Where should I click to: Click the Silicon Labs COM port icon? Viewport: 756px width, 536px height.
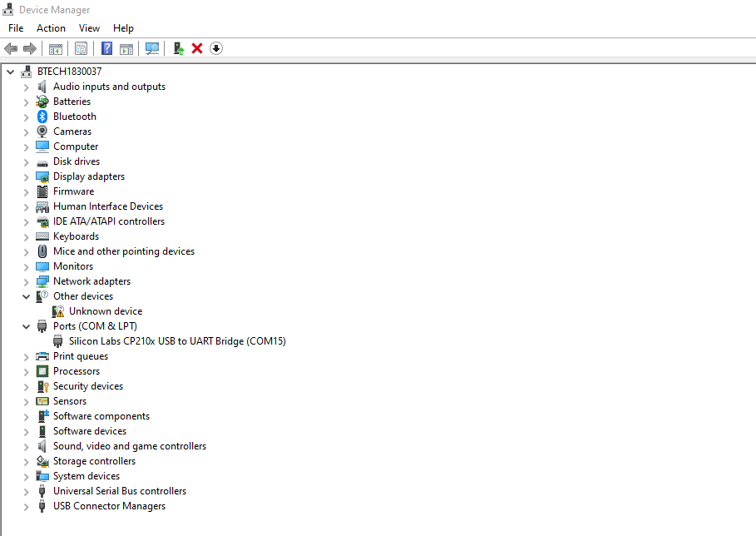click(58, 341)
